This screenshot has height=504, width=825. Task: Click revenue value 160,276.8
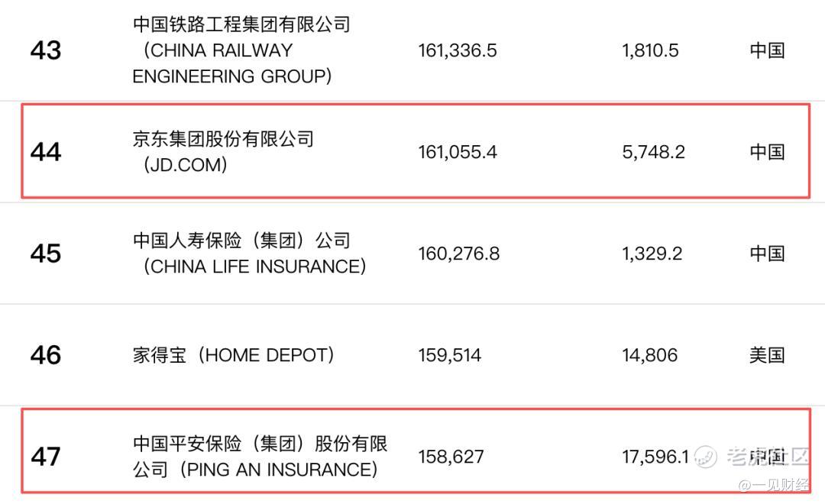[459, 254]
